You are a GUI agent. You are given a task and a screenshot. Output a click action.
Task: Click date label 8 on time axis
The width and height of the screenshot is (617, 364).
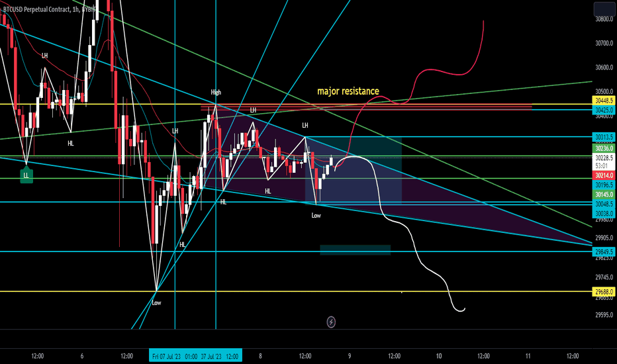coord(260,356)
